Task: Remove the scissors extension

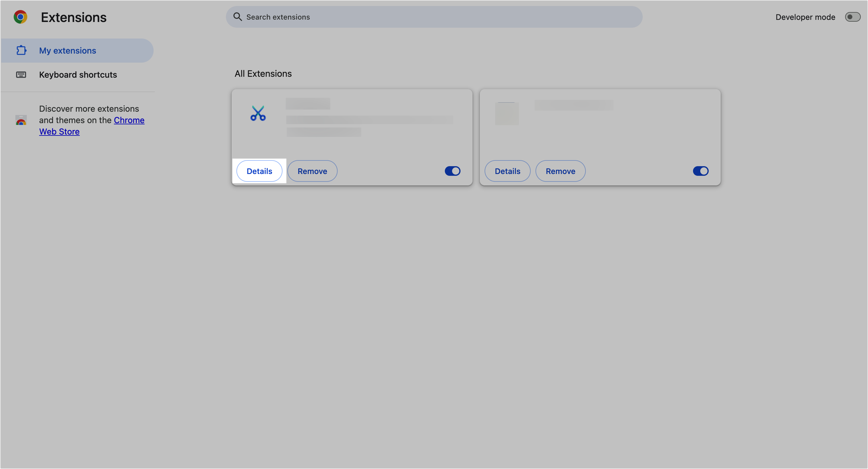Action: click(x=312, y=171)
